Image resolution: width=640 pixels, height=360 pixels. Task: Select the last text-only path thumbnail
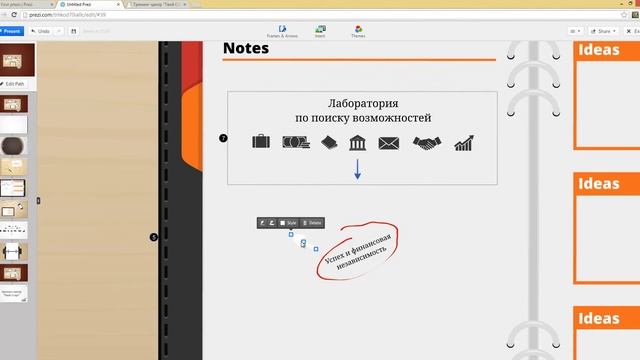click(x=13, y=293)
